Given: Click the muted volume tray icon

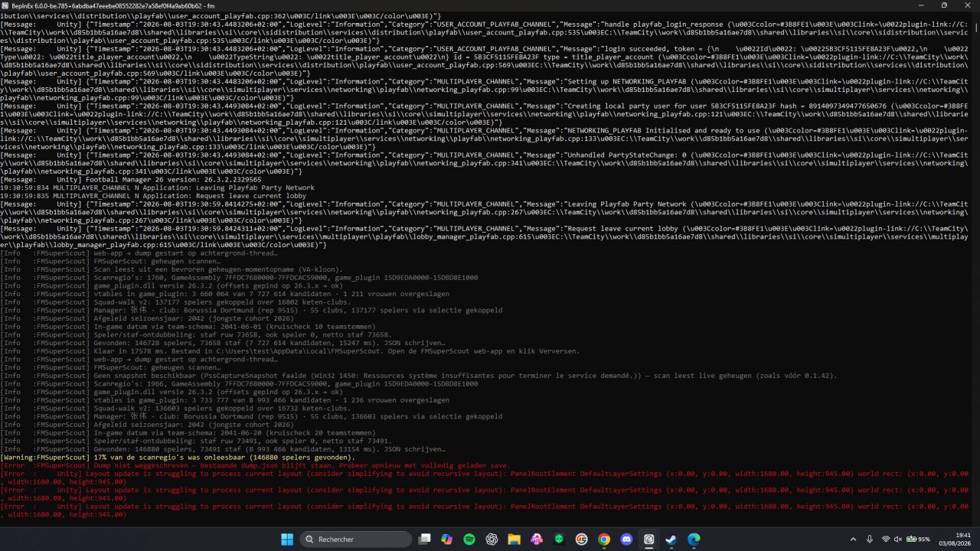Looking at the screenshot, I should coord(899,539).
